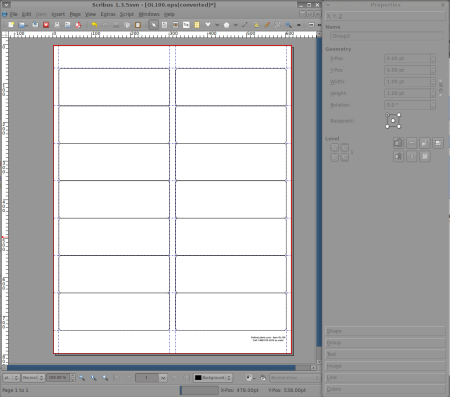Open the shape list dropdown arrow next to the heart

point(217,25)
